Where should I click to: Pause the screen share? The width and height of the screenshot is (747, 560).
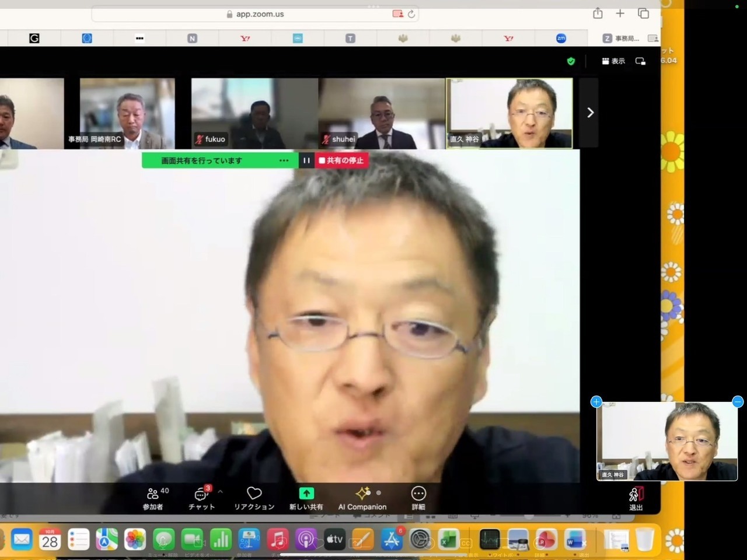coord(306,160)
